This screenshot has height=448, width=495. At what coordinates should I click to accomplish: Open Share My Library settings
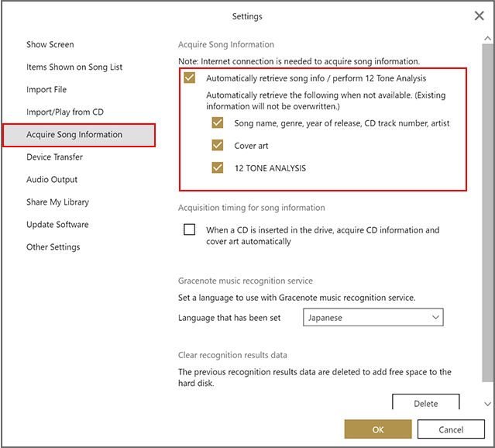coord(57,202)
